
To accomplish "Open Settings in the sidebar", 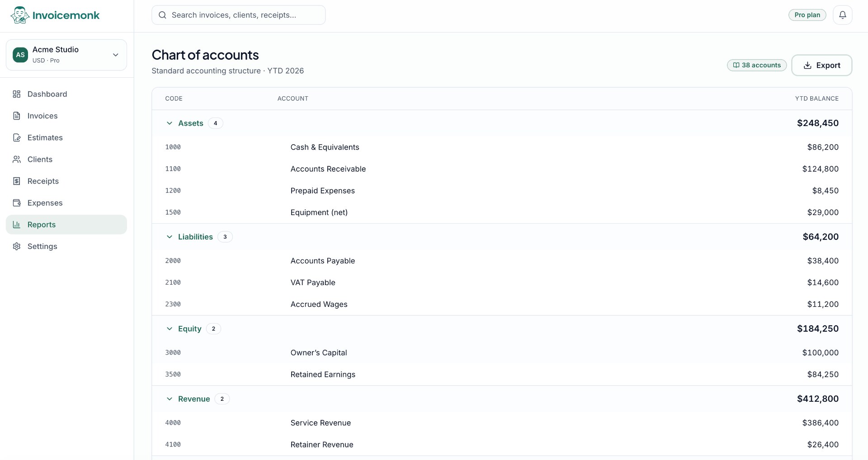I will 66,246.
